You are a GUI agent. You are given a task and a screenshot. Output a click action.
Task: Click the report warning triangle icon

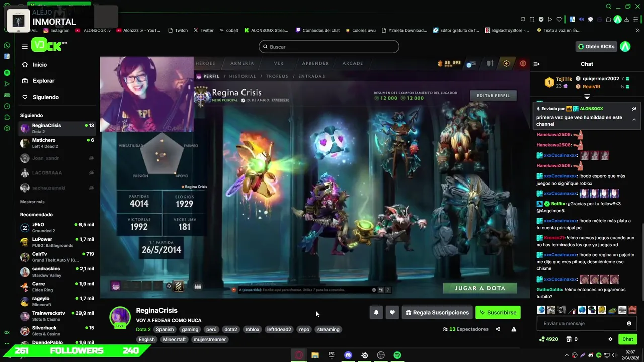(514, 329)
